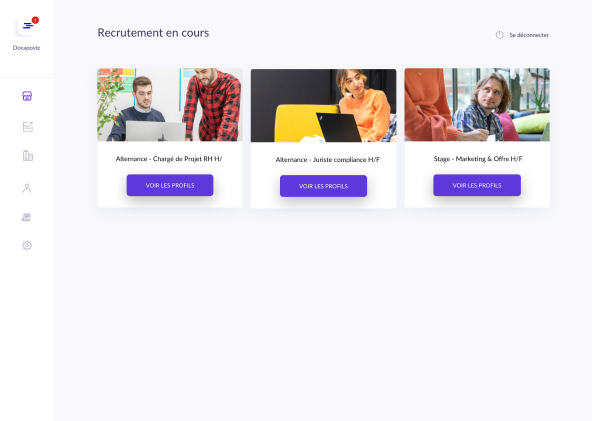Click the Docaposte company name label
The height and width of the screenshot is (421, 592).
[26, 48]
